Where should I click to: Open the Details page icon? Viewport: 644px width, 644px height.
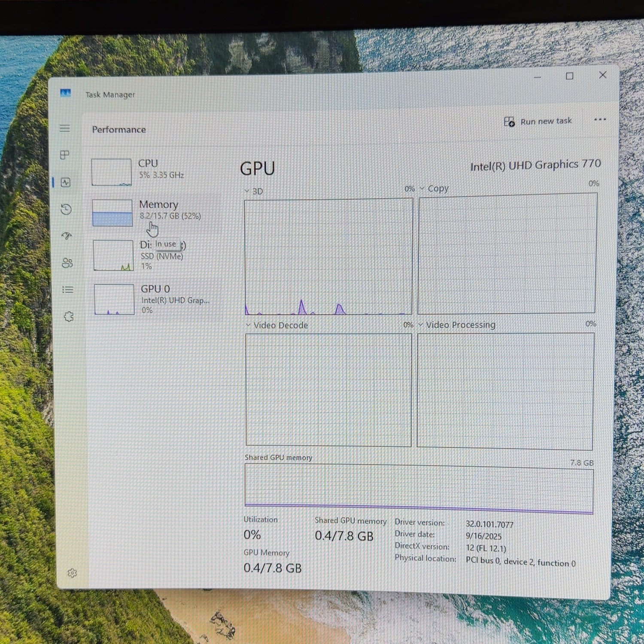pos(68,290)
